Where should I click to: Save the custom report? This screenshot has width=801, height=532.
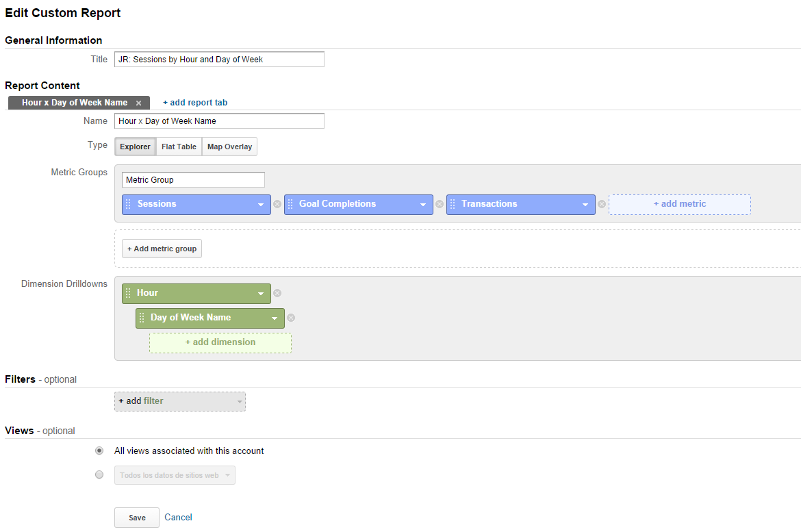[137, 518]
